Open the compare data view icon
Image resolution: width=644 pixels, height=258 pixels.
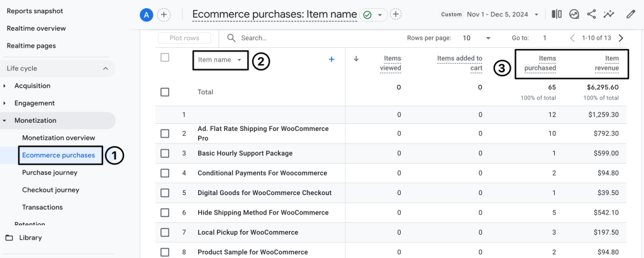(x=557, y=14)
